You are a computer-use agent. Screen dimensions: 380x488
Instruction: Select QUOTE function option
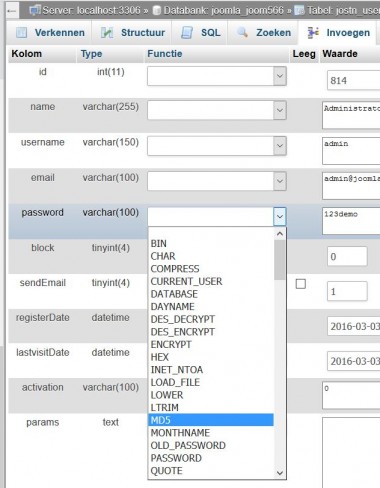[x=211, y=471]
